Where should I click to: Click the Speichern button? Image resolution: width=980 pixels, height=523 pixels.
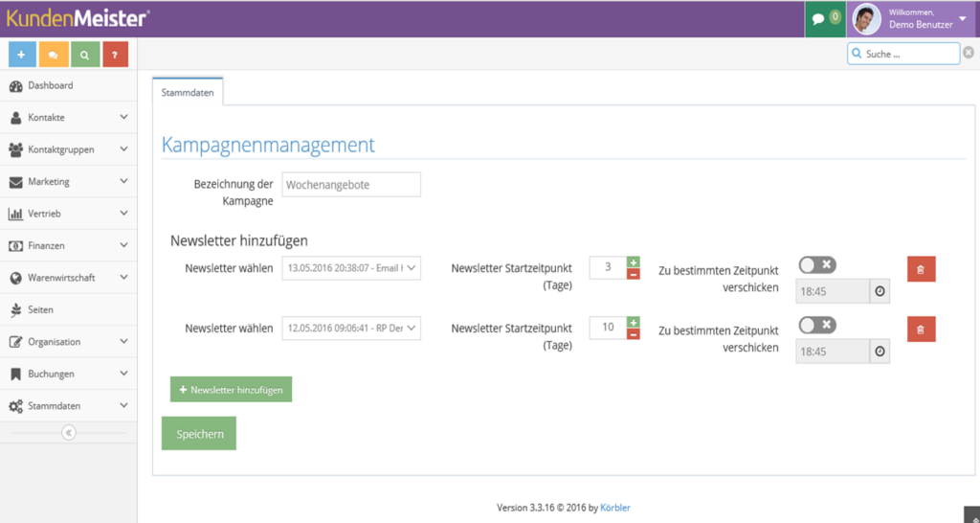199,434
